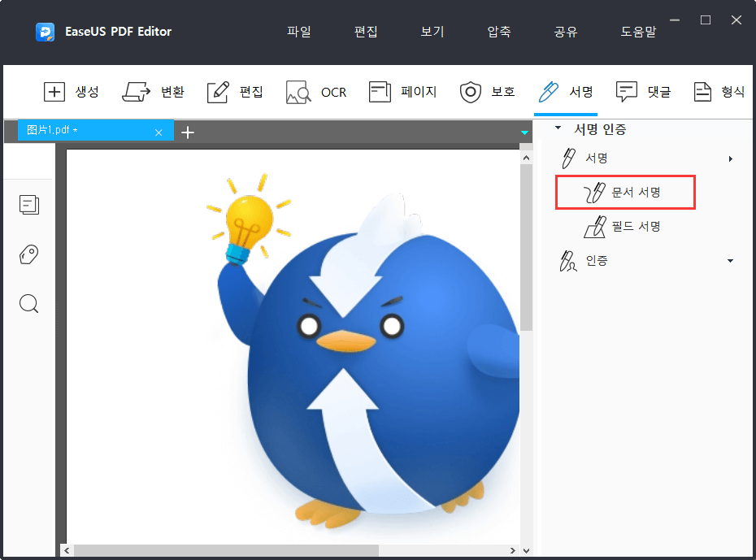This screenshot has width=756, height=560.
Task: Open the 파일 menu
Action: click(299, 32)
